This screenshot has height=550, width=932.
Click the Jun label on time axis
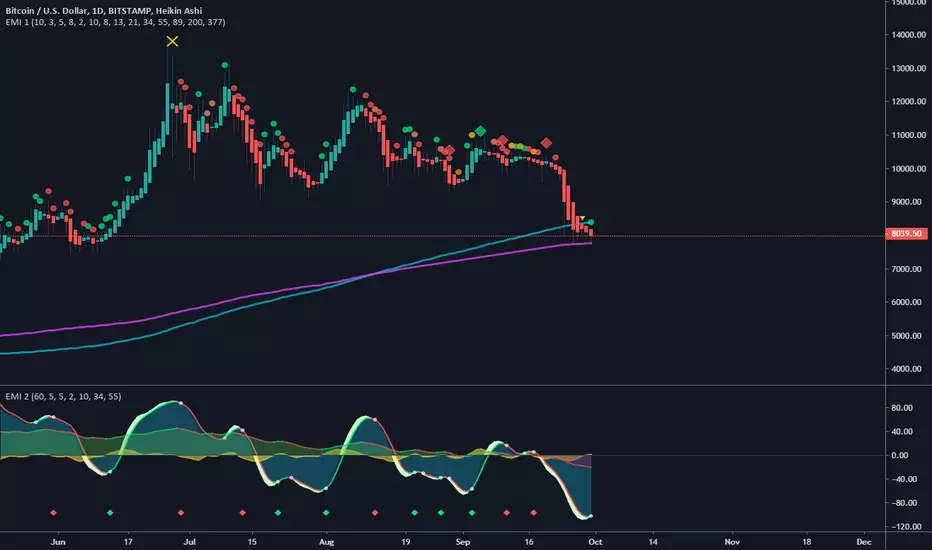click(57, 539)
